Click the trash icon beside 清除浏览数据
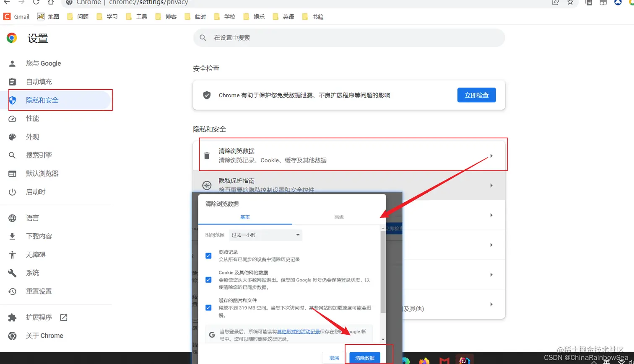Image resolution: width=634 pixels, height=364 pixels. pos(207,155)
